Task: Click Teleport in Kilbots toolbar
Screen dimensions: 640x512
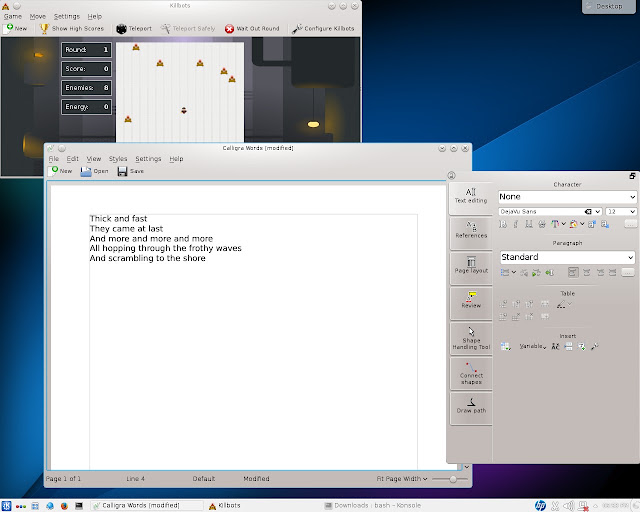Action: (x=134, y=29)
